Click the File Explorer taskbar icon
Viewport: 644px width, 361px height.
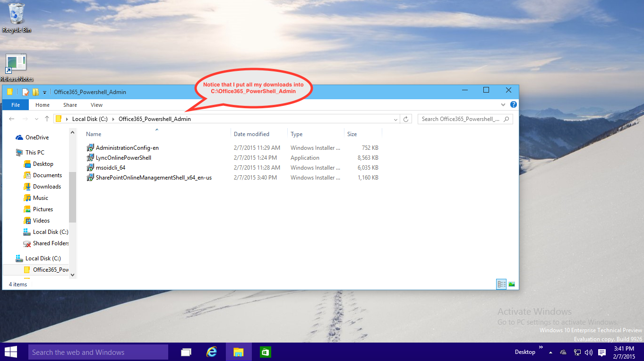[x=239, y=352]
